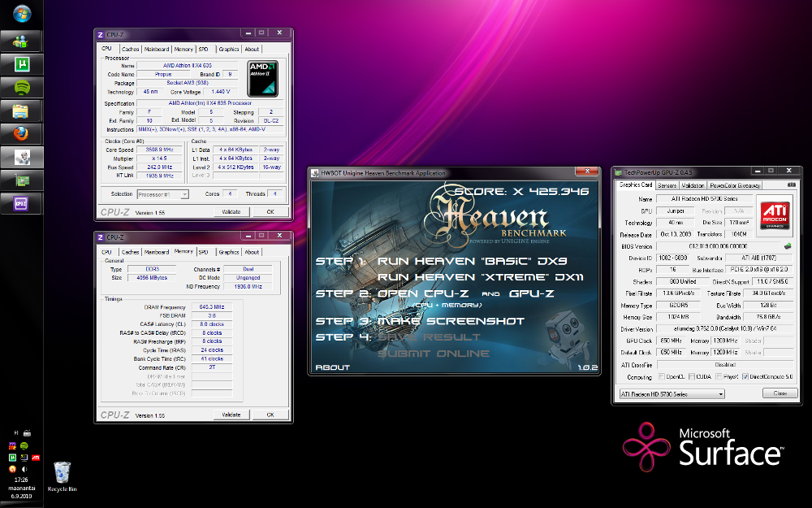This screenshot has width=812, height=508.
Task: Enable OpenCL checkbox in GPU-Z
Action: tap(661, 377)
